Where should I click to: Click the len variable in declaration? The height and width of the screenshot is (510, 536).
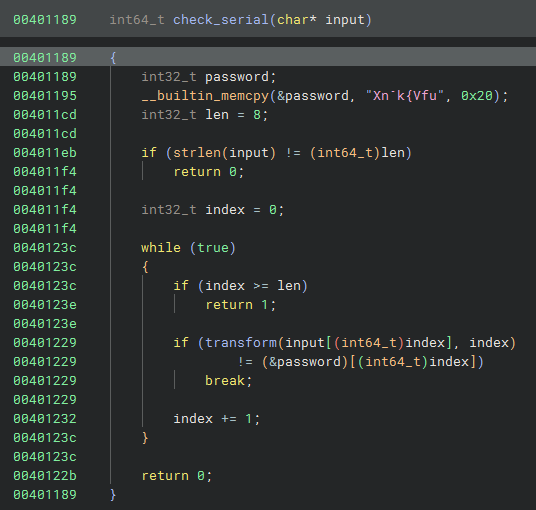point(217,115)
